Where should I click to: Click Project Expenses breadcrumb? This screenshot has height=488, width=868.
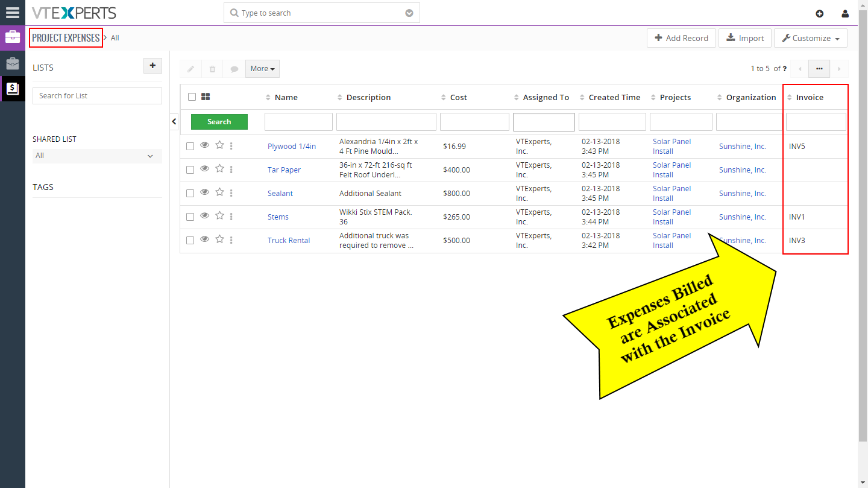(66, 37)
